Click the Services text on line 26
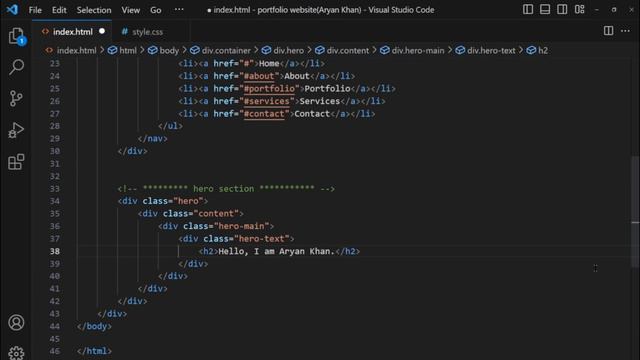 pos(320,101)
